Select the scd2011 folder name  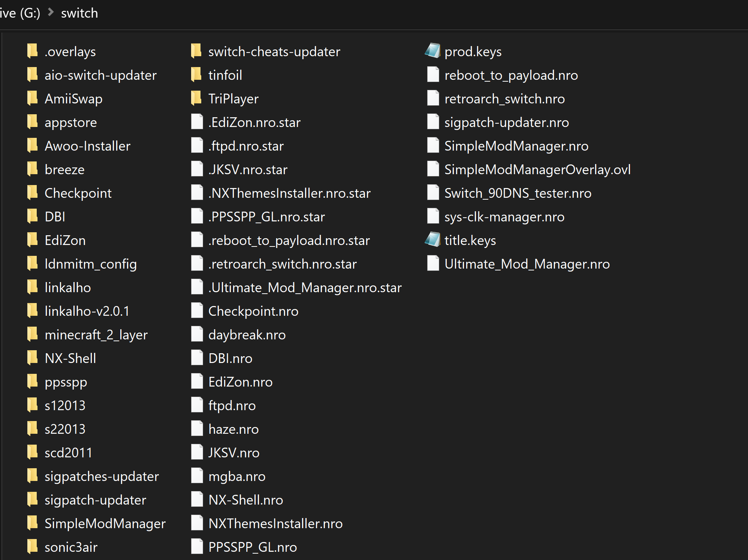(x=69, y=453)
